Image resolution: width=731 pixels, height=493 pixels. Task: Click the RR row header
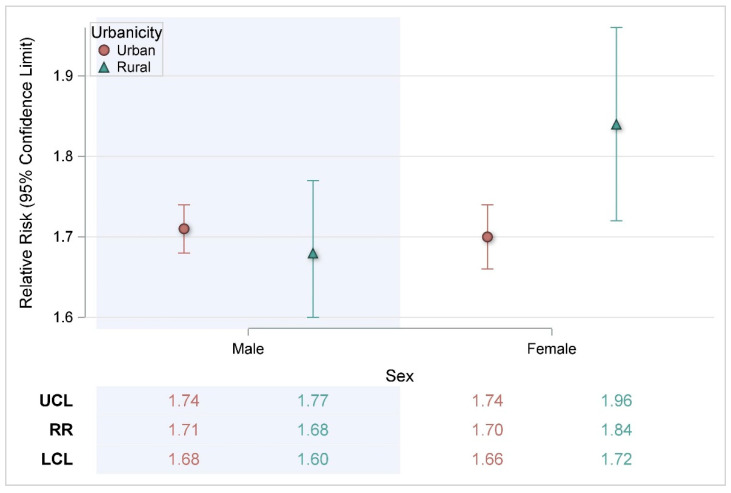61,430
